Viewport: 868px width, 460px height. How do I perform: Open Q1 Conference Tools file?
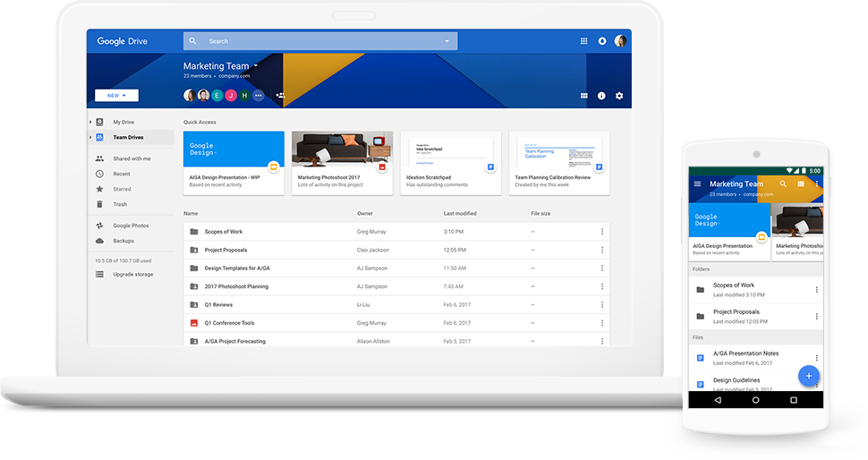tap(396, 323)
